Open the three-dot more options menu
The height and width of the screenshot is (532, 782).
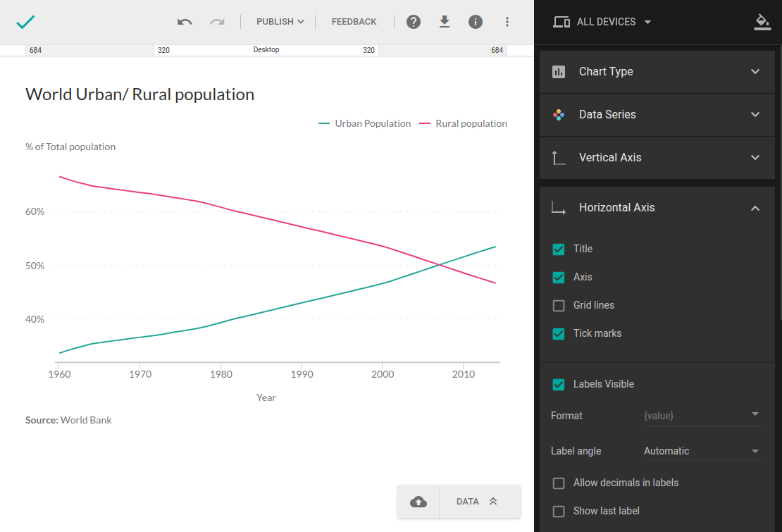point(507,22)
